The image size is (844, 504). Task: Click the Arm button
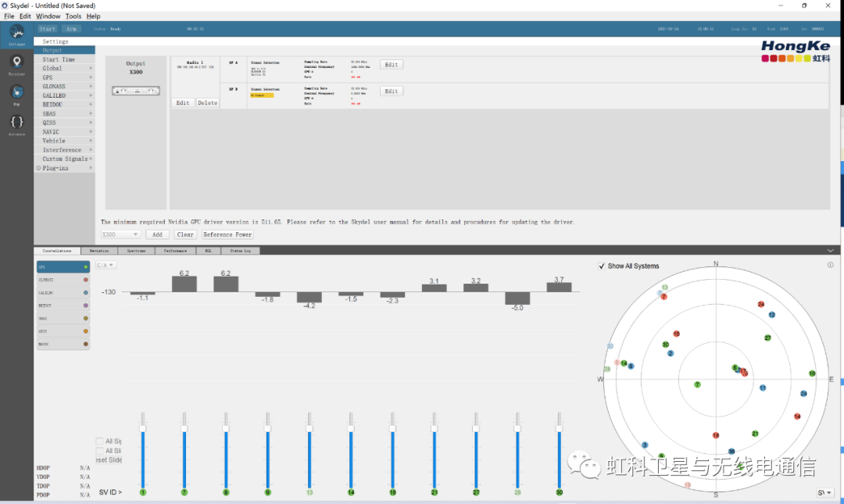point(71,29)
